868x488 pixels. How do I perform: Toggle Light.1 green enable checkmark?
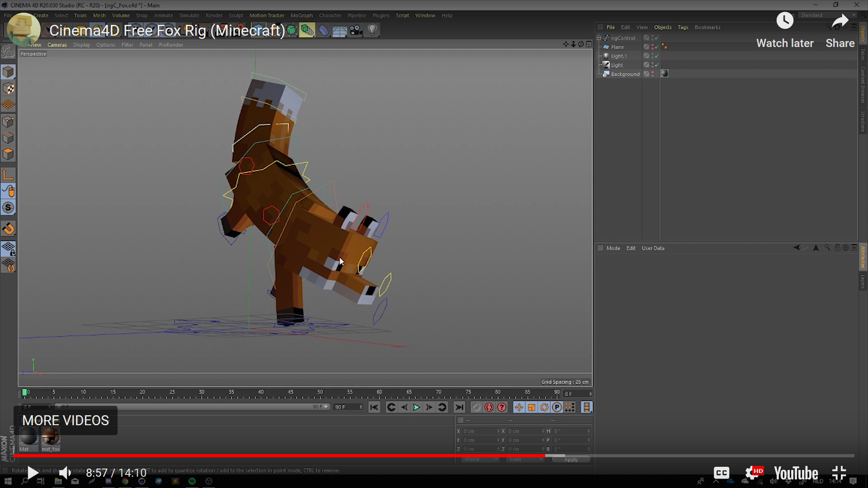point(656,56)
